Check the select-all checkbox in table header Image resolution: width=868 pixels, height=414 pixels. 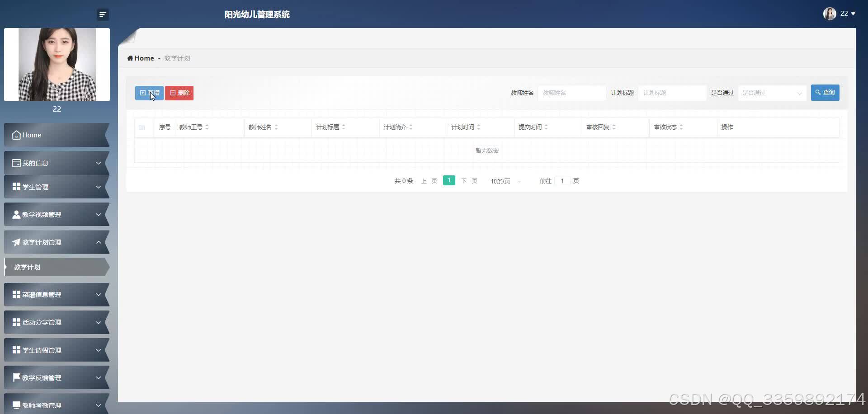(142, 127)
